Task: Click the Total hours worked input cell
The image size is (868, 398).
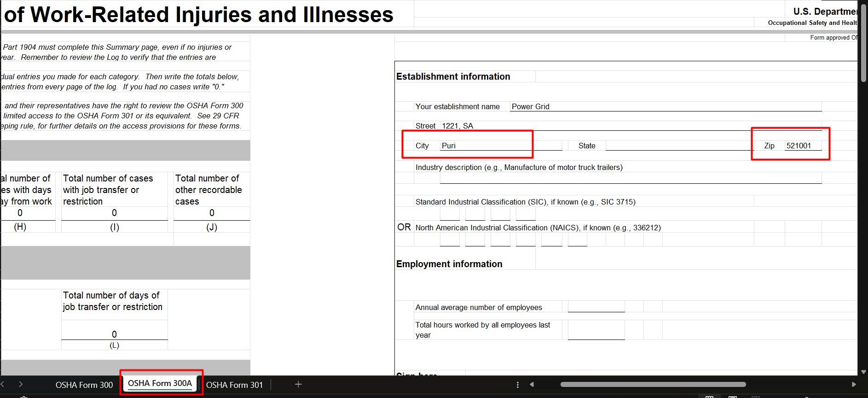Action: point(596,330)
